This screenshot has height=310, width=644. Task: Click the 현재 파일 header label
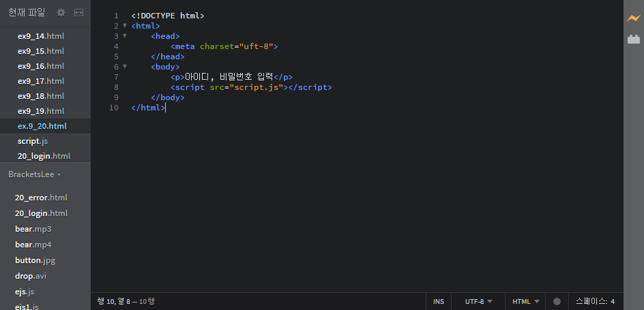click(x=27, y=13)
